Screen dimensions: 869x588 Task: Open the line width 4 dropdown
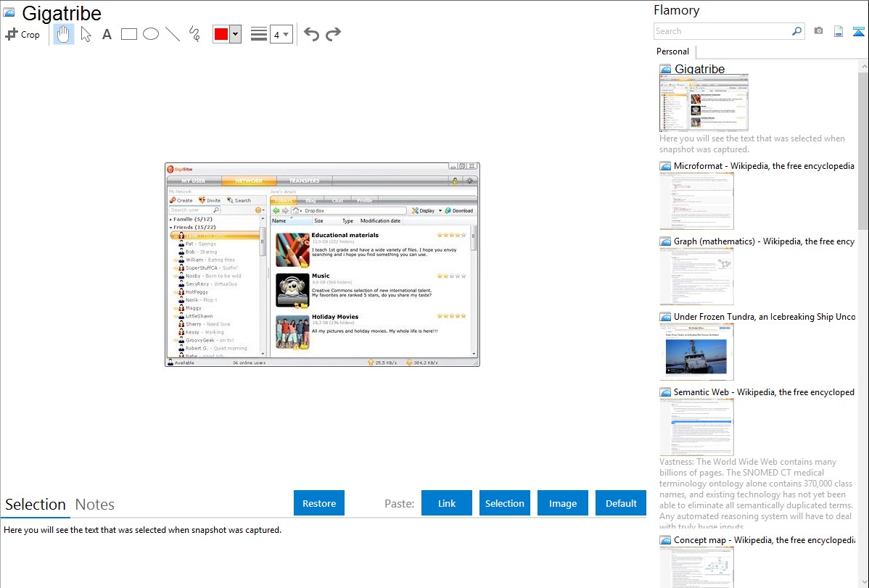click(281, 34)
